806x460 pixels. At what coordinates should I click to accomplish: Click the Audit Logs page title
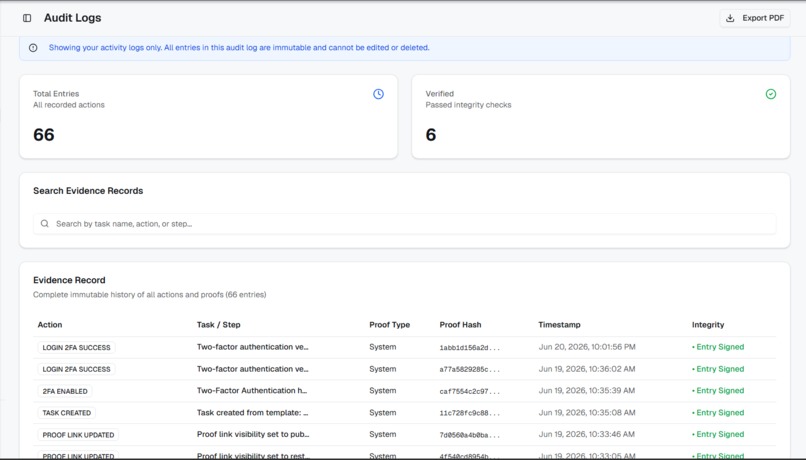tap(72, 18)
